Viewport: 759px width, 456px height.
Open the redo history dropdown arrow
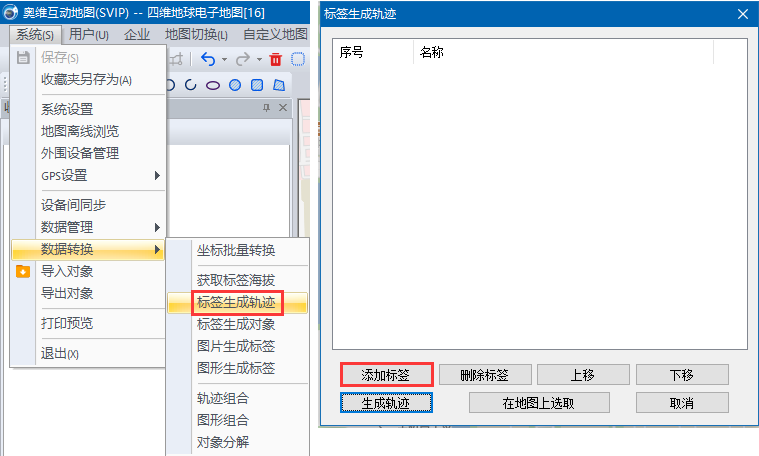(259, 60)
